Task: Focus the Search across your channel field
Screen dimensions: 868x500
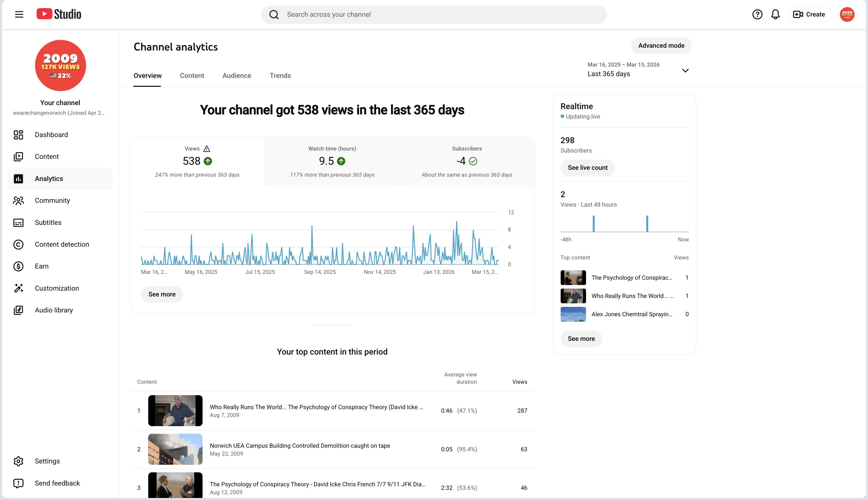Action: pyautogui.click(x=434, y=14)
